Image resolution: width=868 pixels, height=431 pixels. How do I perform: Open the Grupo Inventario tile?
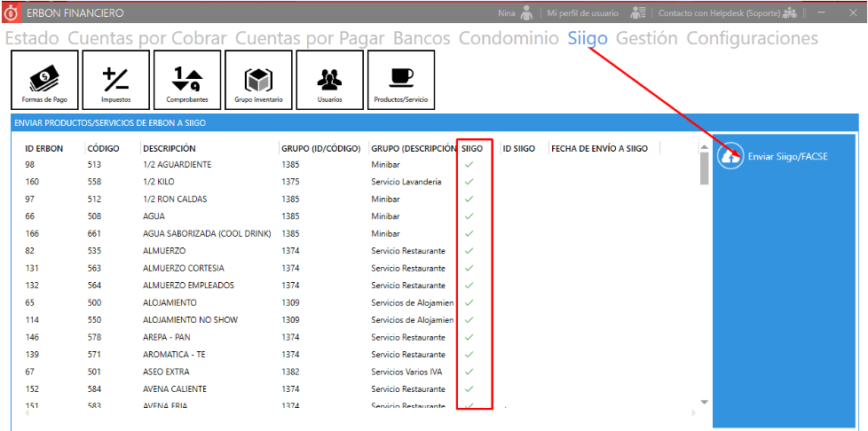click(258, 81)
